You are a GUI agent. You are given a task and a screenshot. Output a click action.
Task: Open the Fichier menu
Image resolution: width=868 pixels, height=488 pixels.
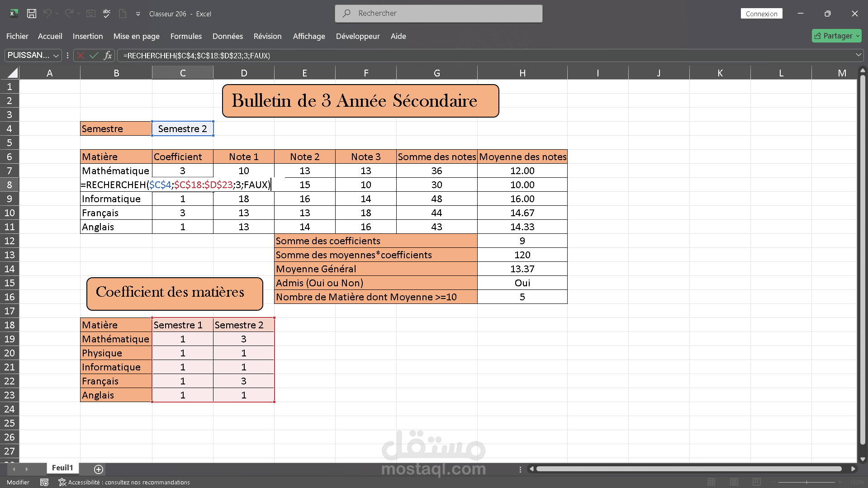[17, 36]
